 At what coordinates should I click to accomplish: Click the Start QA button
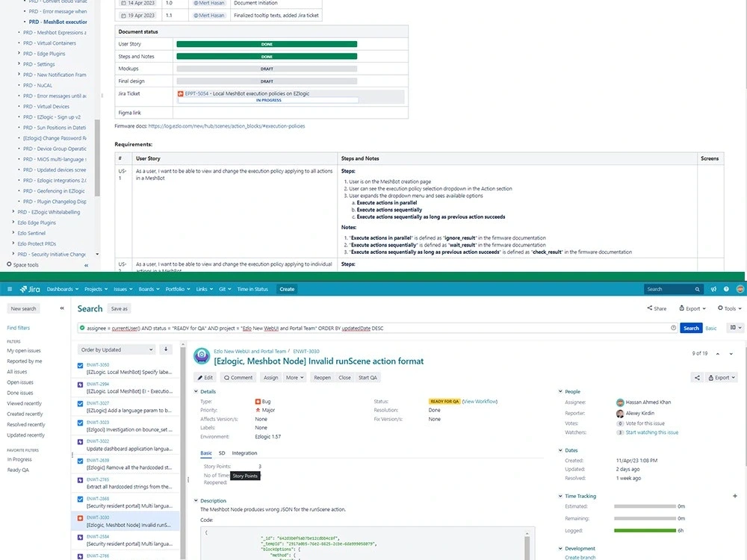[x=368, y=378]
